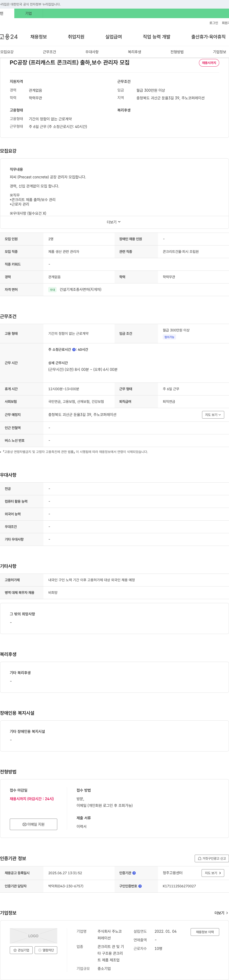This screenshot has width=229, height=980.
Task: Click the 이메일 지원 button
Action: (x=33, y=824)
